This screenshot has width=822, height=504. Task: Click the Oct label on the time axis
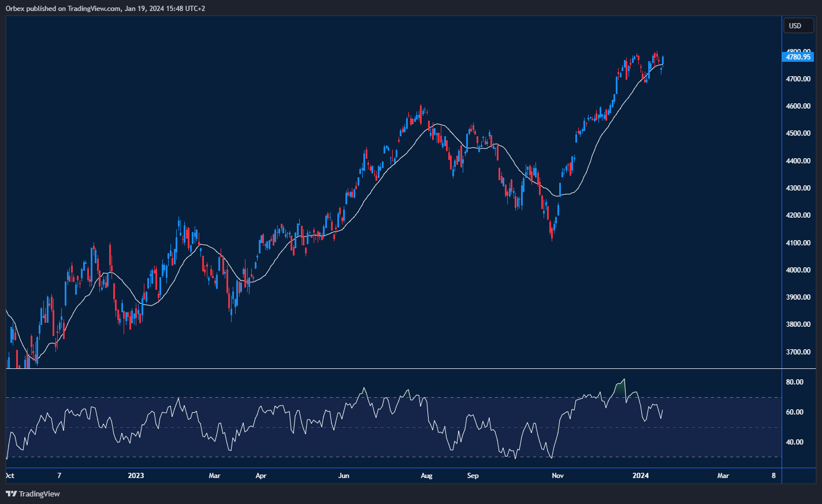click(x=9, y=476)
